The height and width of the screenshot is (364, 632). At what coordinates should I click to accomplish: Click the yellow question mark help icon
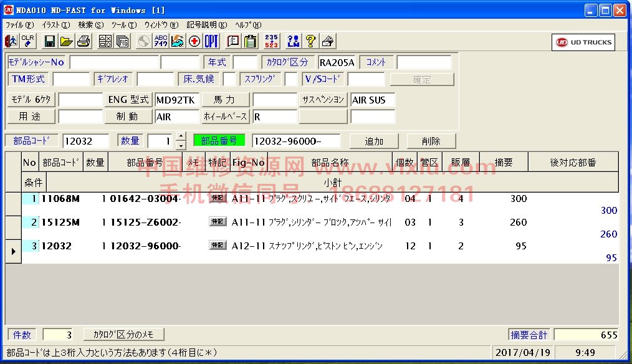pyautogui.click(x=310, y=41)
